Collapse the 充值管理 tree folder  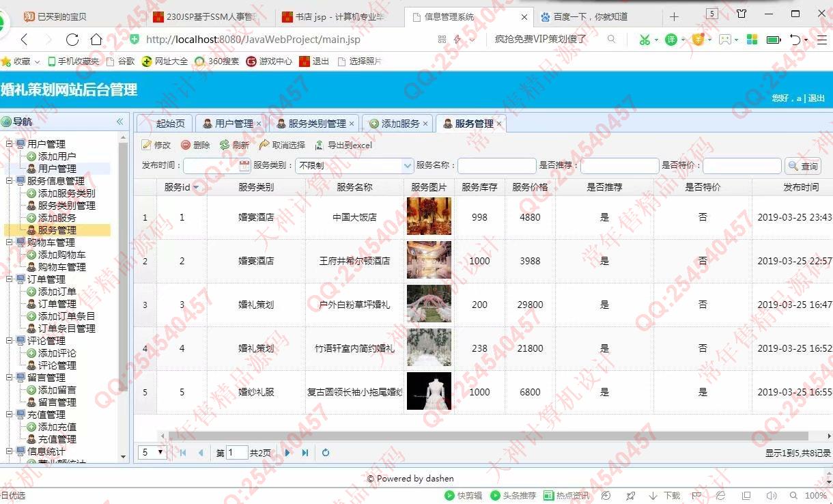click(10, 415)
